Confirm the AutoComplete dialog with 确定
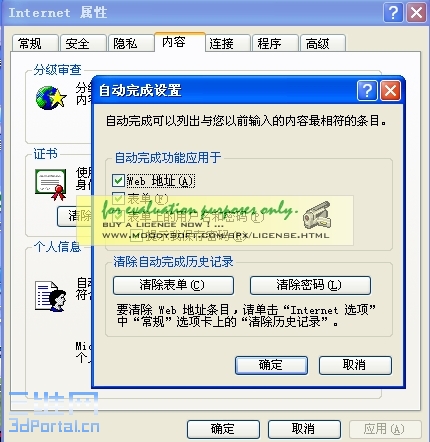Viewport: 430px width, 442px height. 271,365
